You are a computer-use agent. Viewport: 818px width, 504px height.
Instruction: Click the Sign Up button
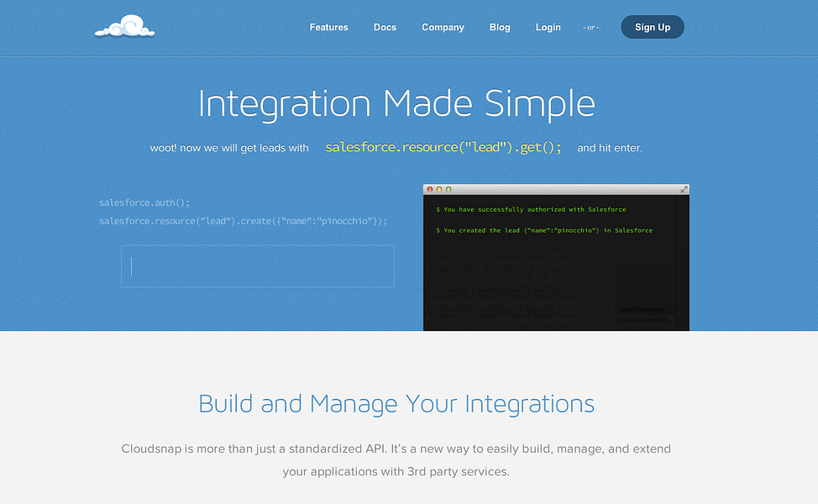coord(653,27)
